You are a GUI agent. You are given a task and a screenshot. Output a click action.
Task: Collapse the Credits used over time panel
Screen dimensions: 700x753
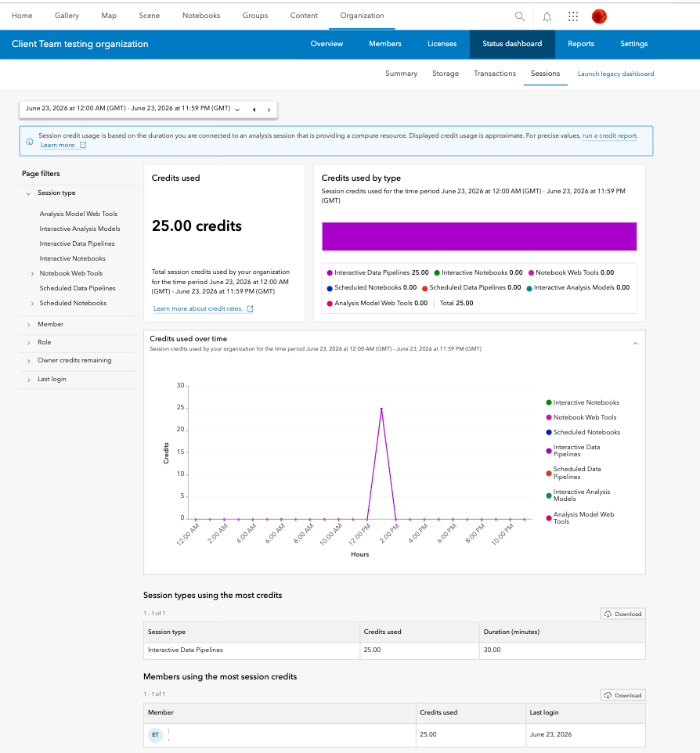pos(635,344)
